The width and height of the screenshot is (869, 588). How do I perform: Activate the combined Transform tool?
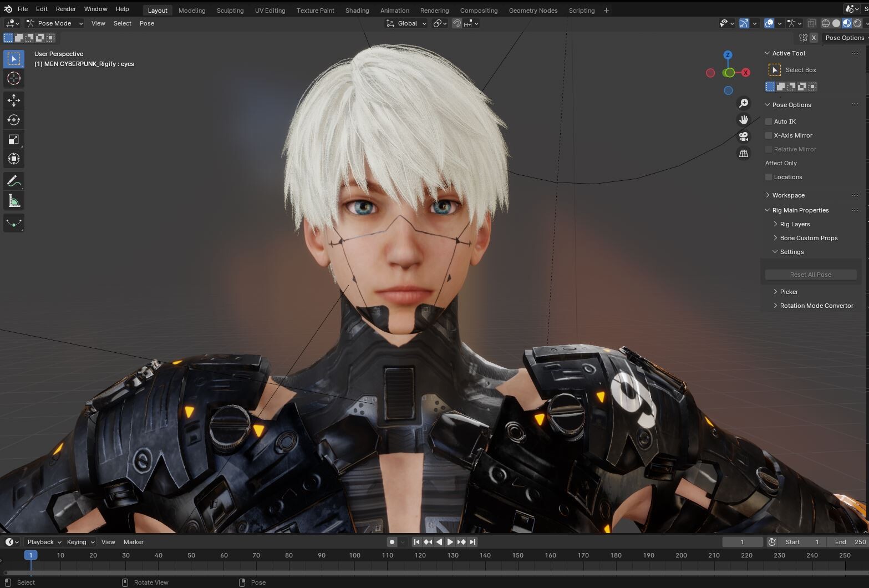pos(14,159)
